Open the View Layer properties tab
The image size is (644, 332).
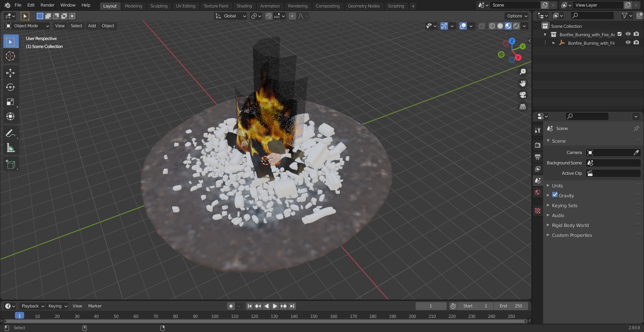coord(537,169)
